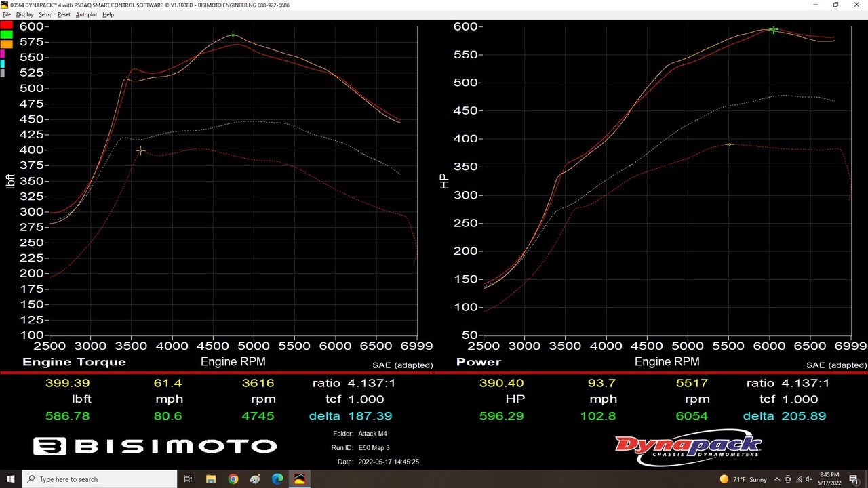Open Task View from the taskbar
Image resolution: width=868 pixels, height=488 pixels.
(x=189, y=479)
